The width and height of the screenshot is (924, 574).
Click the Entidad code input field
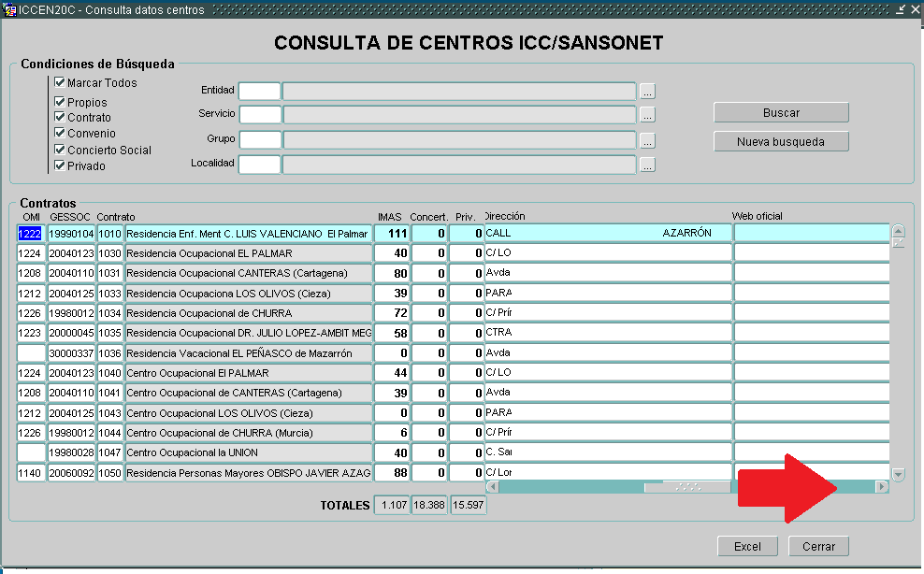point(259,91)
